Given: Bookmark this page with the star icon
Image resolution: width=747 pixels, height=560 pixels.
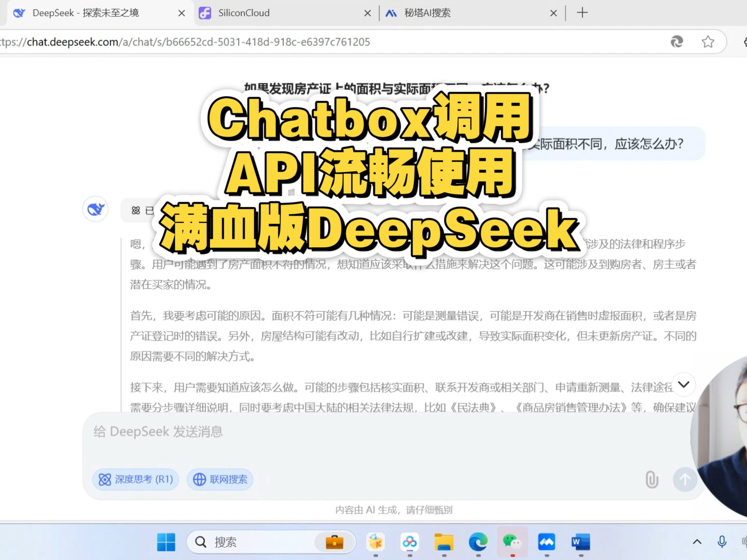Looking at the screenshot, I should (x=708, y=42).
